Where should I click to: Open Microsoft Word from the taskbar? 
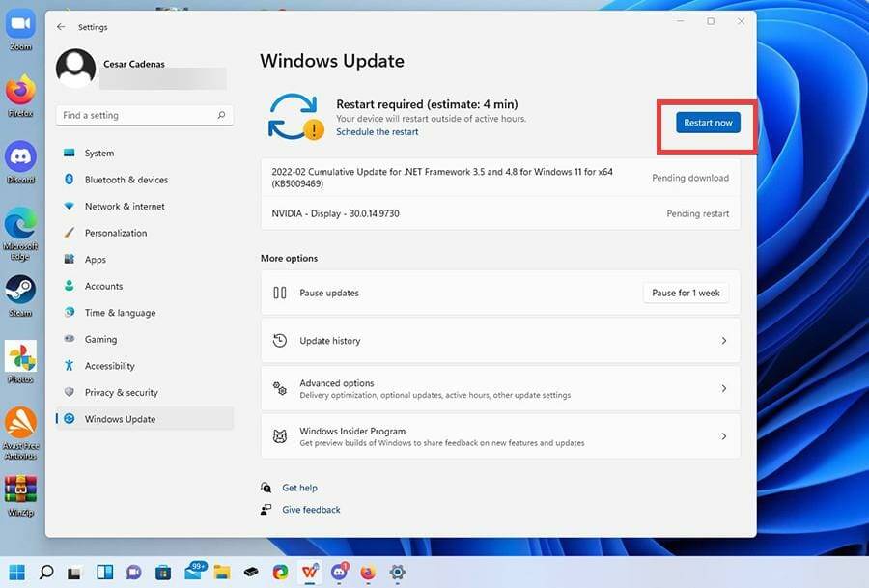coord(309,573)
